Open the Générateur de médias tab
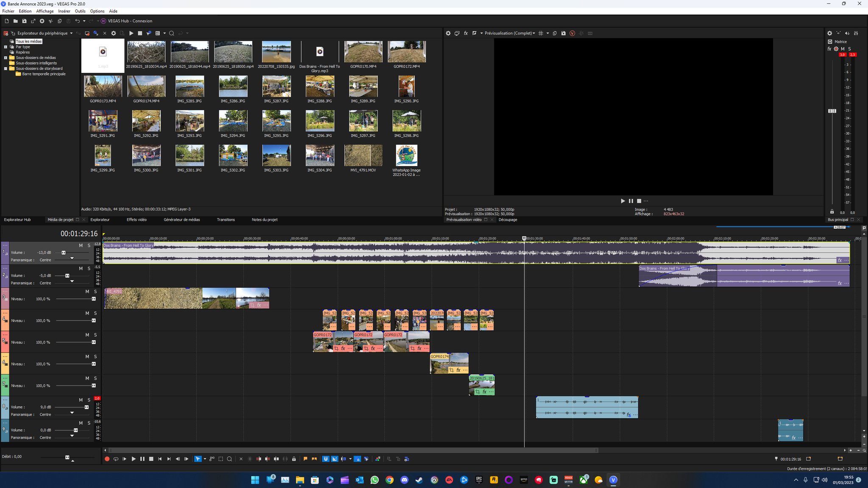 point(182,219)
